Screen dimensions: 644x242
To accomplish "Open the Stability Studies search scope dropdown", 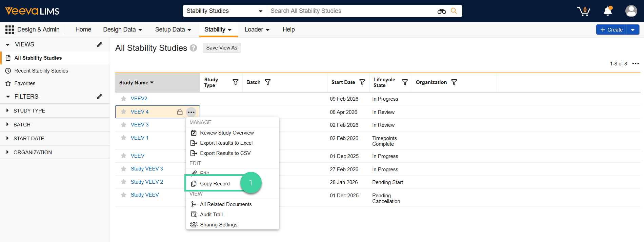I will point(224,11).
